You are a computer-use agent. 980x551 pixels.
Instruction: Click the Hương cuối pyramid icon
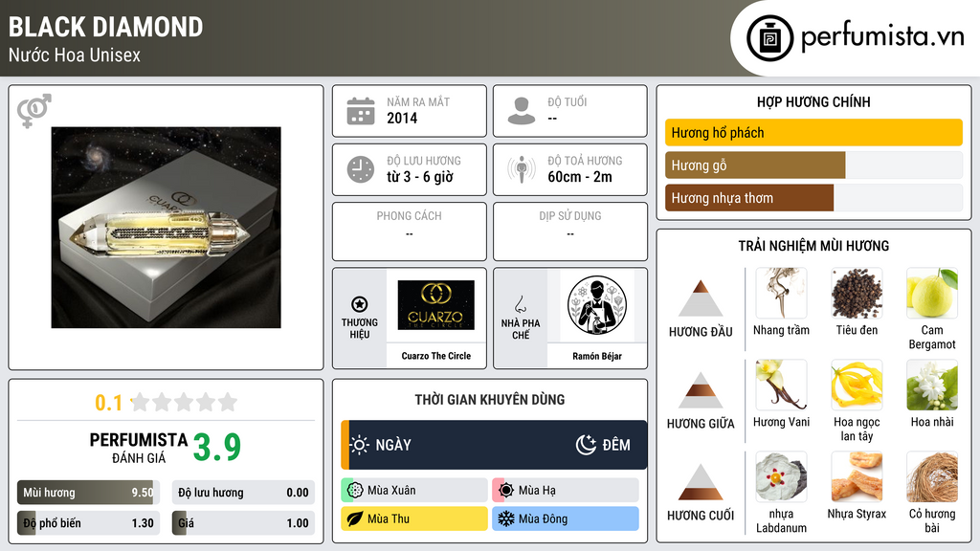[701, 482]
